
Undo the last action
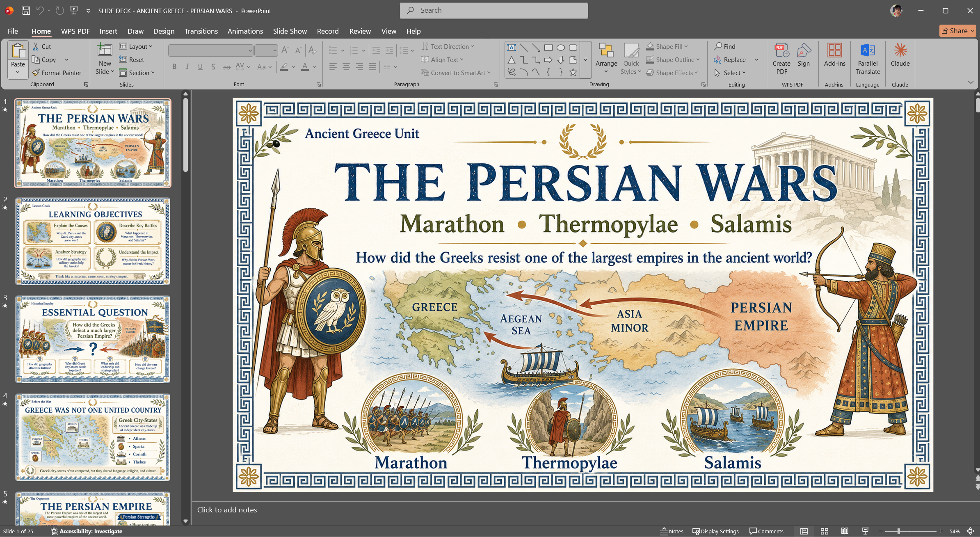tap(40, 11)
